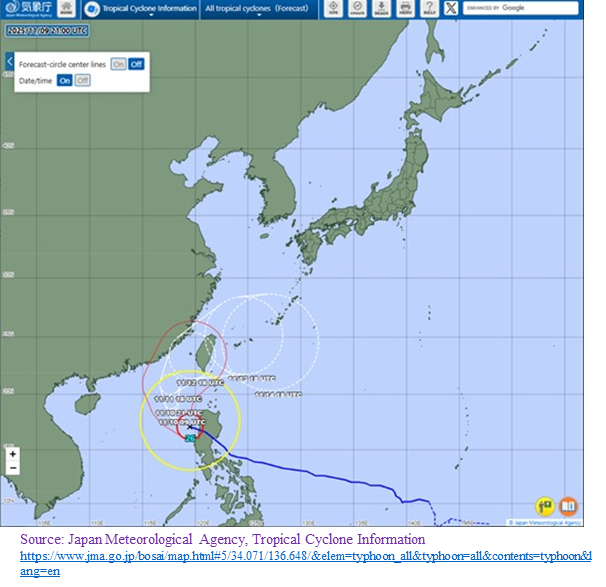Viewport: 606px width, 587px height.
Task: Turn On forecast-circle center lines
Action: (118, 64)
